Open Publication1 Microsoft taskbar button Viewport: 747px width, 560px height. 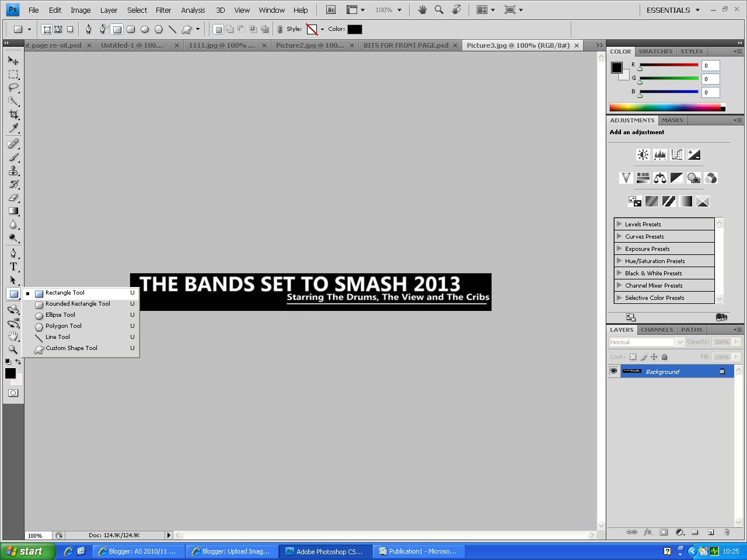(418, 551)
